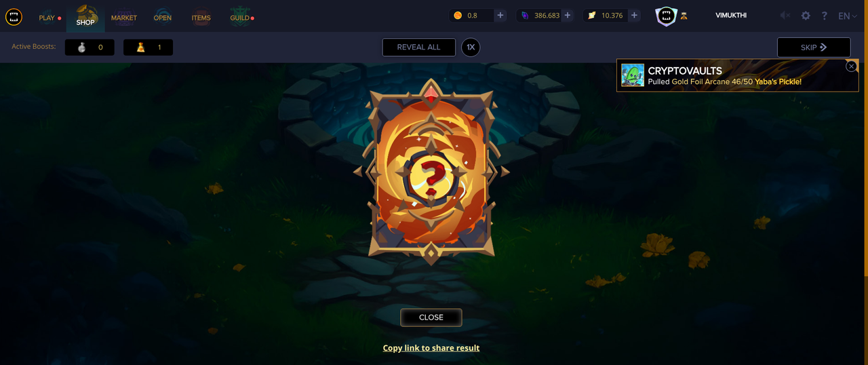Image resolution: width=868 pixels, height=365 pixels.
Task: Click the REVEAL ALL button
Action: (x=418, y=47)
